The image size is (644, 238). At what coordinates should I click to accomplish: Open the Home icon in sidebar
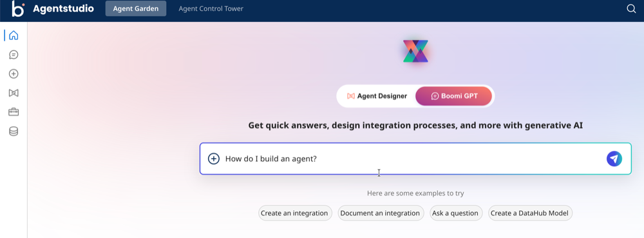click(14, 35)
